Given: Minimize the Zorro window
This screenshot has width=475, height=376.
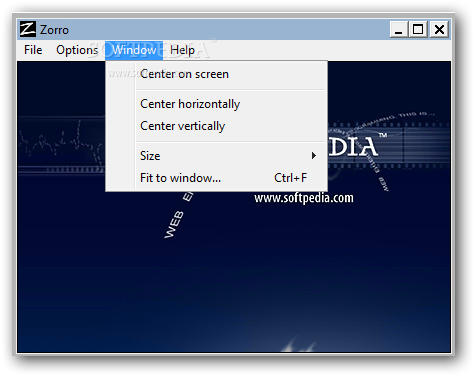Looking at the screenshot, I should [x=399, y=30].
